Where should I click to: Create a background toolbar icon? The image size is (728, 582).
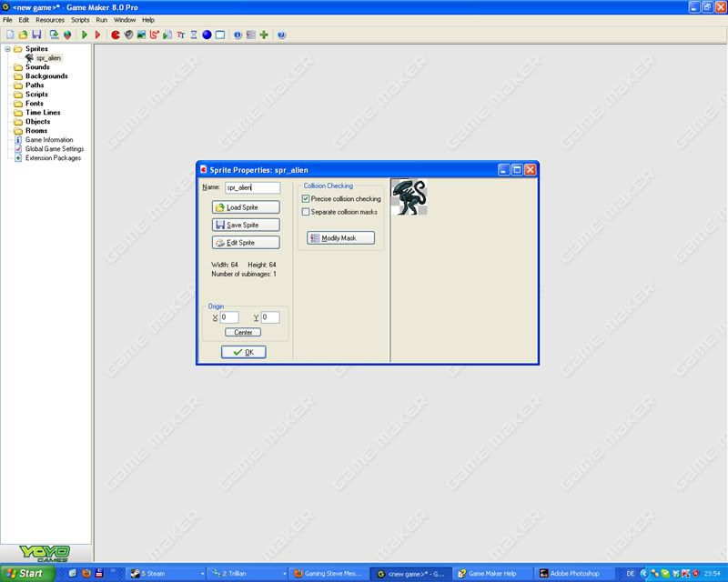coord(142,35)
